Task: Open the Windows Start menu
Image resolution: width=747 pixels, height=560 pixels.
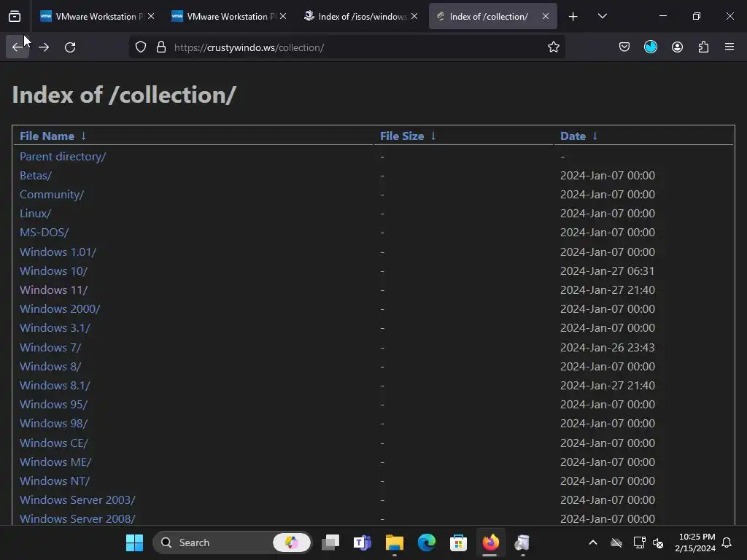Action: point(134,542)
